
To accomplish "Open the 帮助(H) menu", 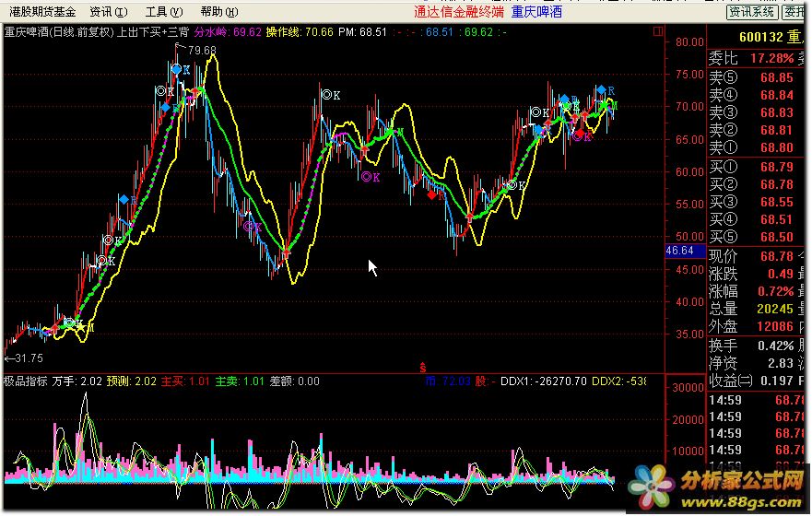I will (219, 11).
